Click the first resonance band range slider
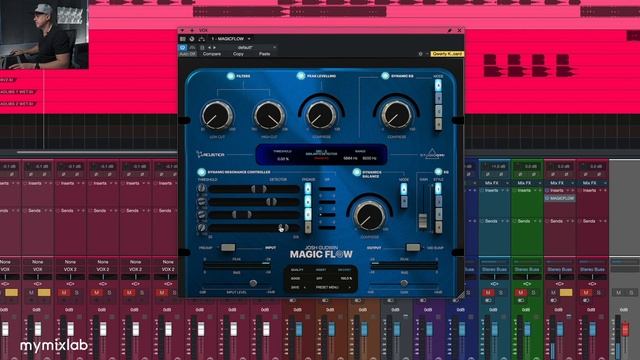 pyautogui.click(x=254, y=189)
